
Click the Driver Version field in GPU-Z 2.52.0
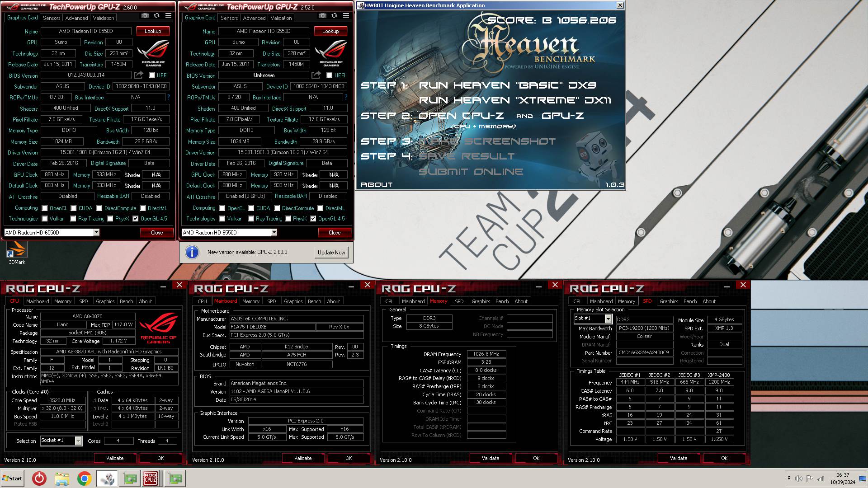coord(283,152)
